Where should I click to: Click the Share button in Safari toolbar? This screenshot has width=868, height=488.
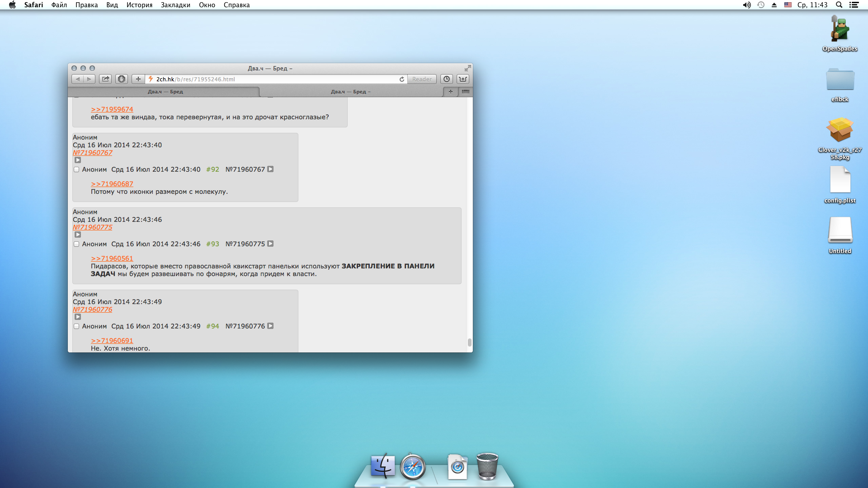105,79
